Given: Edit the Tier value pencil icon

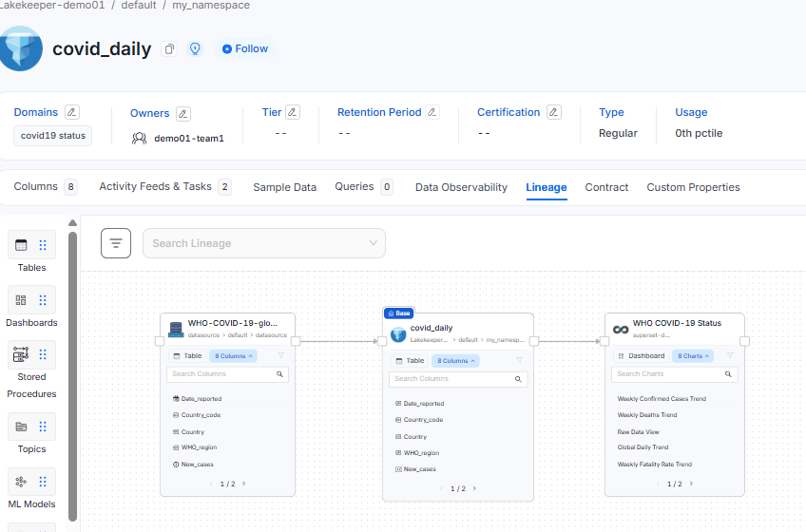Looking at the screenshot, I should (293, 112).
